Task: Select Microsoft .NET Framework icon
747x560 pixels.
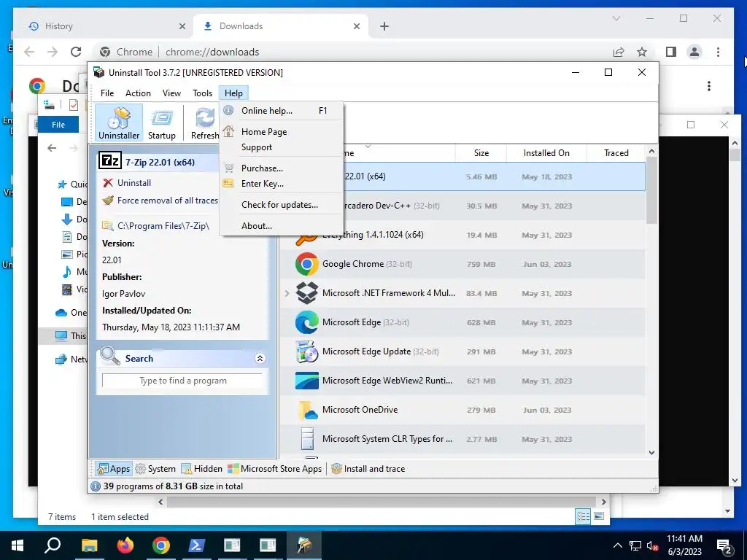Action: pos(307,293)
